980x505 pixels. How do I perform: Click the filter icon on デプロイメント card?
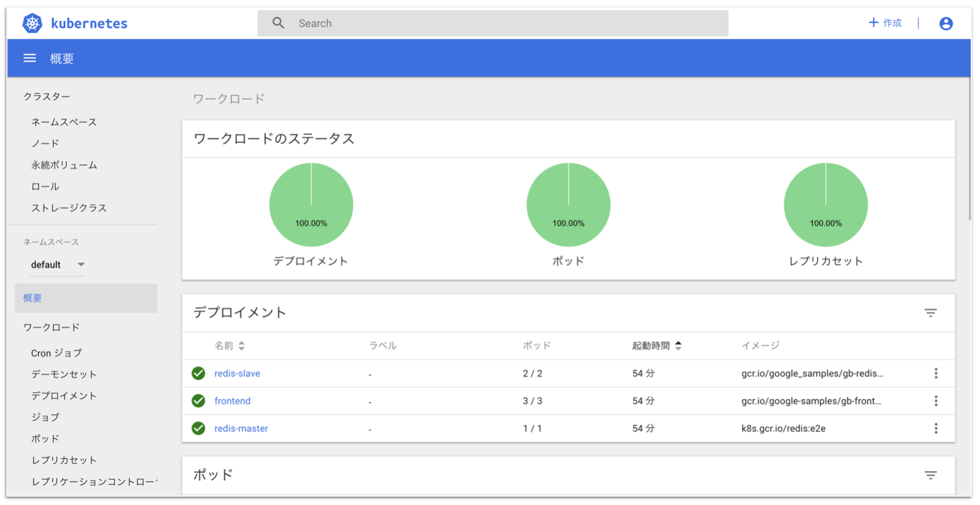click(x=930, y=313)
